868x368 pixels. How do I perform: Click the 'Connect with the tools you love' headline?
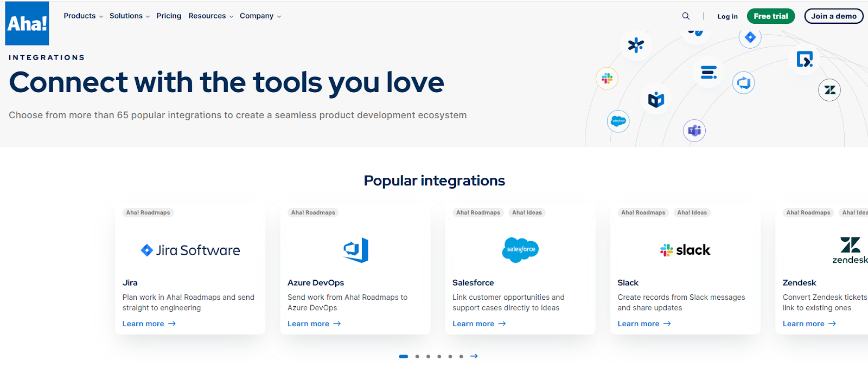[x=226, y=82]
